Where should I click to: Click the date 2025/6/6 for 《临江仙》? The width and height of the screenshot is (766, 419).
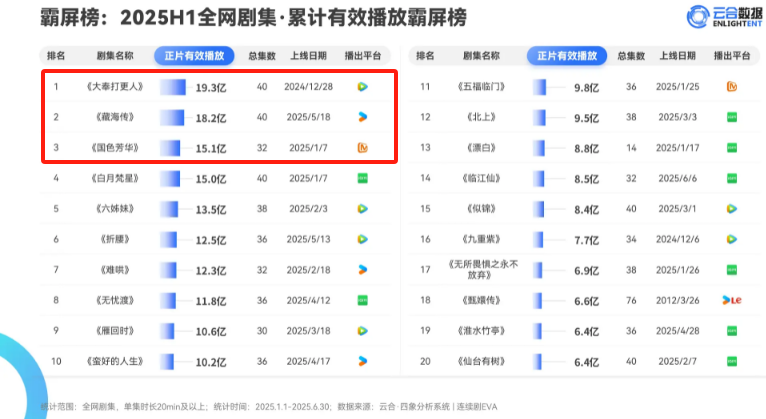pos(677,178)
